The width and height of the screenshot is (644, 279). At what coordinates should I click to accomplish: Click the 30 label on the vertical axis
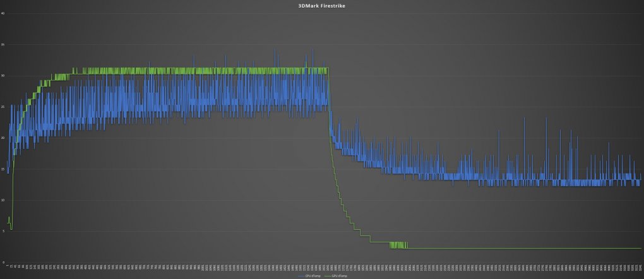pos(3,76)
